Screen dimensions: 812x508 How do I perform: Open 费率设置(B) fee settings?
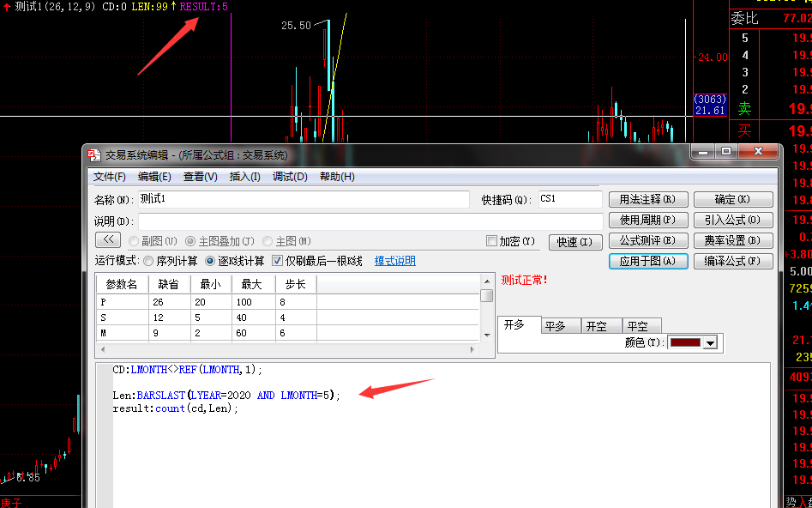[x=733, y=240]
